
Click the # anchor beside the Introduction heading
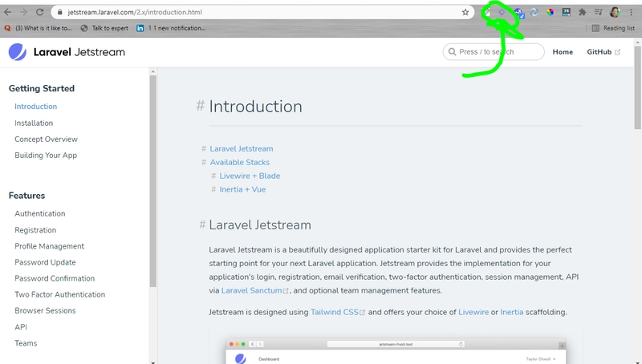pos(200,106)
